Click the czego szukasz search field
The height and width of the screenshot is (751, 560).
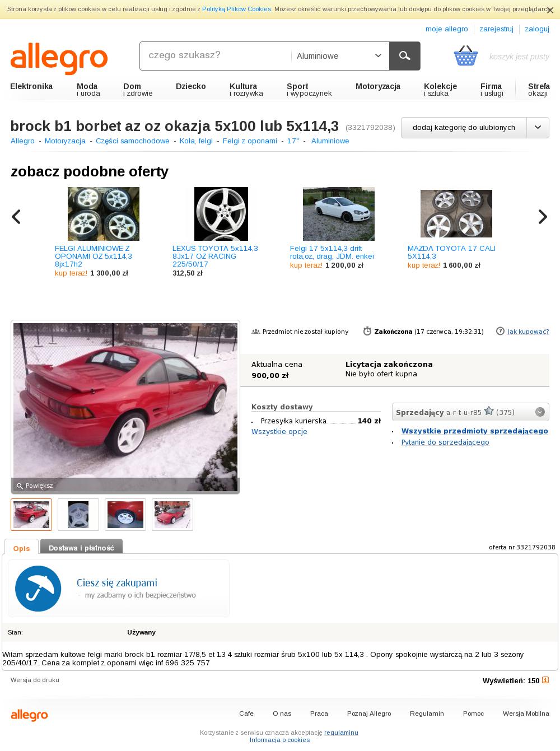click(215, 55)
